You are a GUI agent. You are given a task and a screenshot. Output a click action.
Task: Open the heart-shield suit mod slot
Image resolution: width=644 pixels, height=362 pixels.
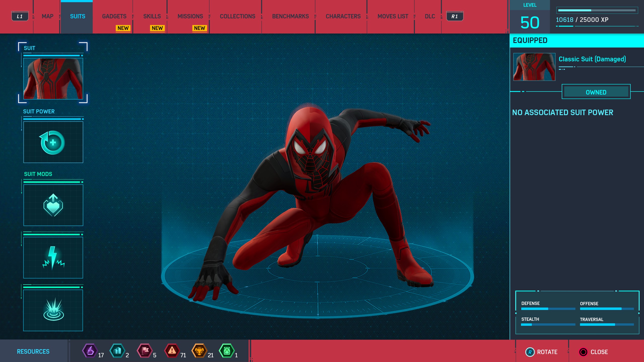[x=53, y=205]
